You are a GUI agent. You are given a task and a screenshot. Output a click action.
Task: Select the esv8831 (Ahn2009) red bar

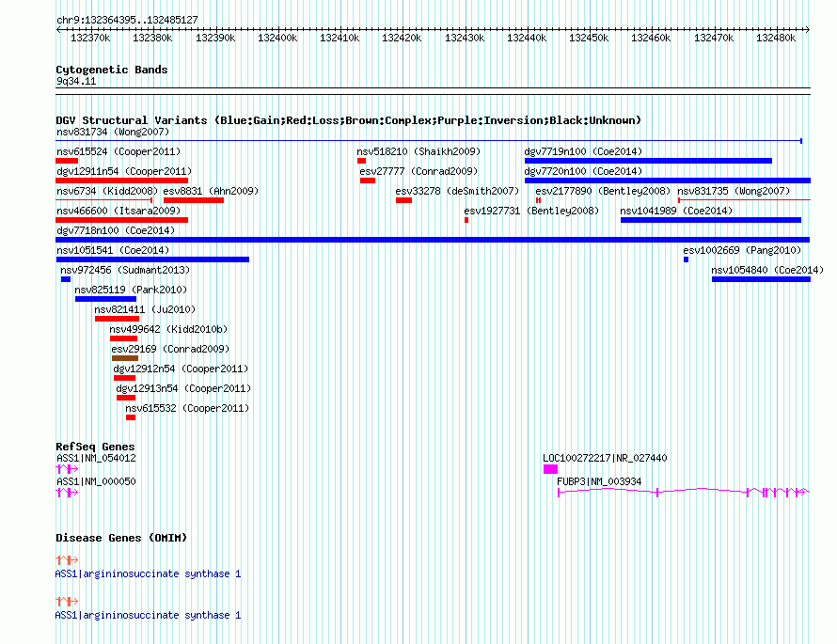click(193, 200)
